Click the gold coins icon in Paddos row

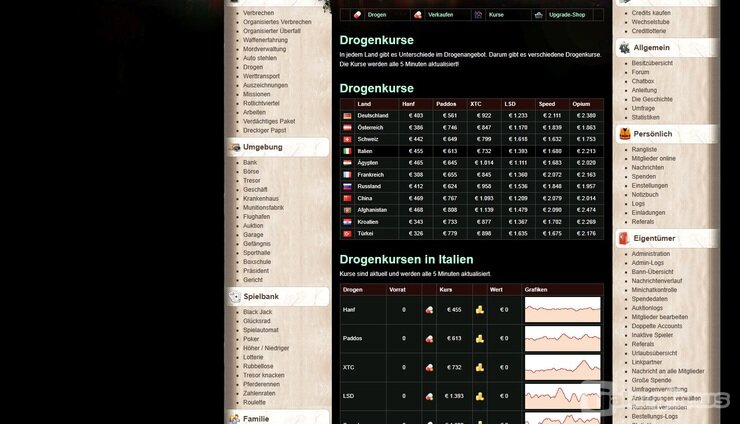(x=479, y=339)
